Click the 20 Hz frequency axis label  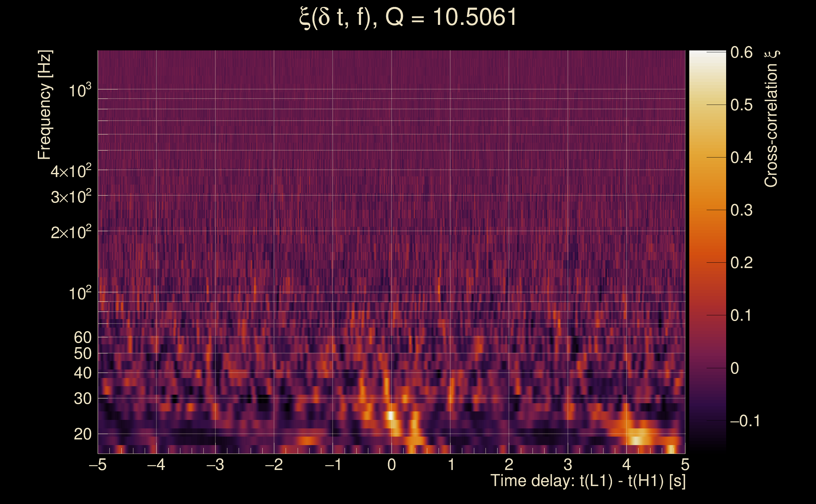(82, 434)
